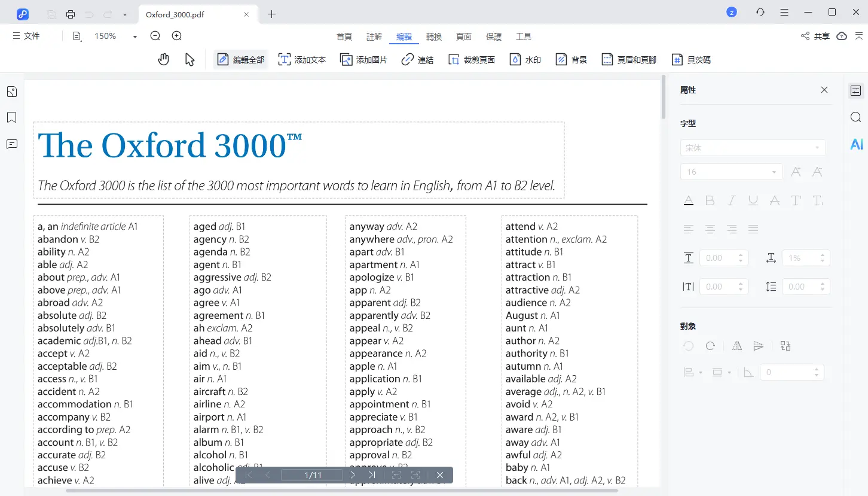
Task: Open the 貝茨碼 Bates number tool
Action: pos(691,59)
